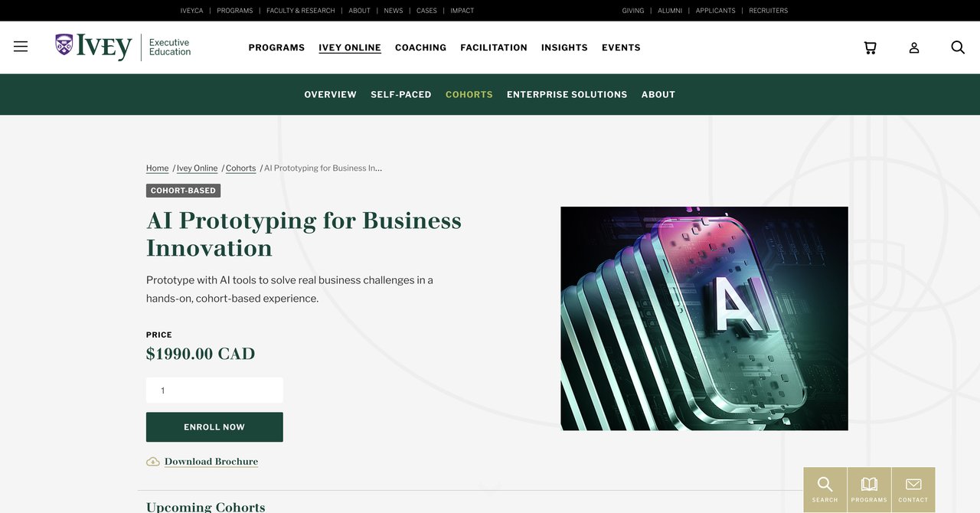This screenshot has height=513, width=980.
Task: Click the $1990.00 CAD price text
Action: point(201,354)
